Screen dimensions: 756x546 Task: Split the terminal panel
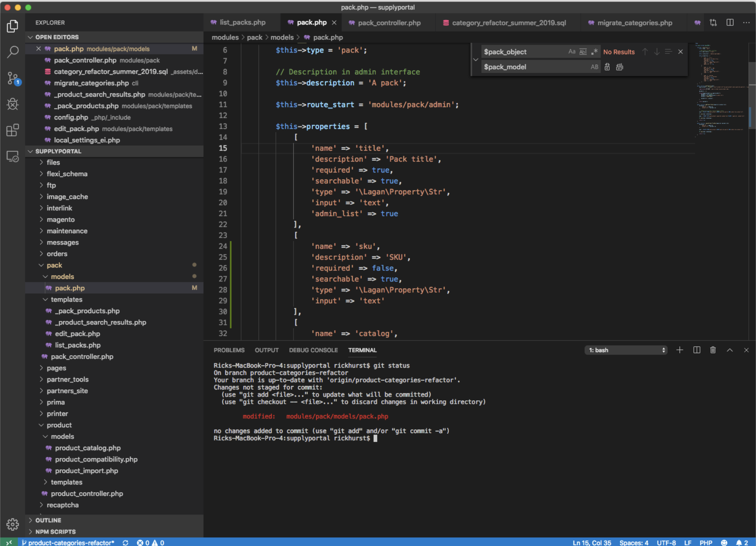pyautogui.click(x=697, y=350)
